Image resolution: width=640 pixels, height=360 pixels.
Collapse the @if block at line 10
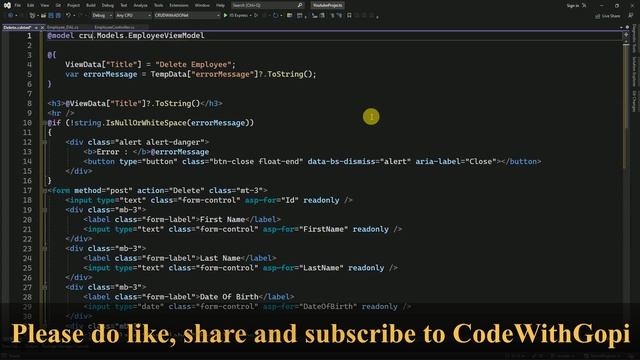coord(44,123)
